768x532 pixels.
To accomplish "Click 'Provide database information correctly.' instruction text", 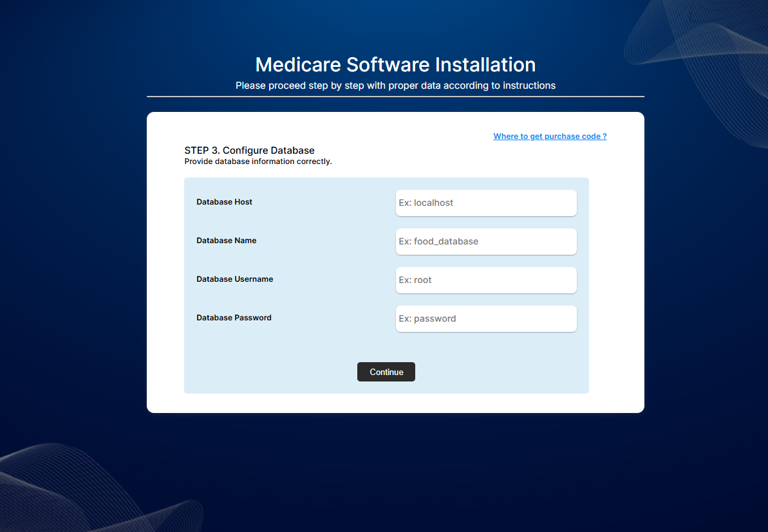I will pos(258,161).
